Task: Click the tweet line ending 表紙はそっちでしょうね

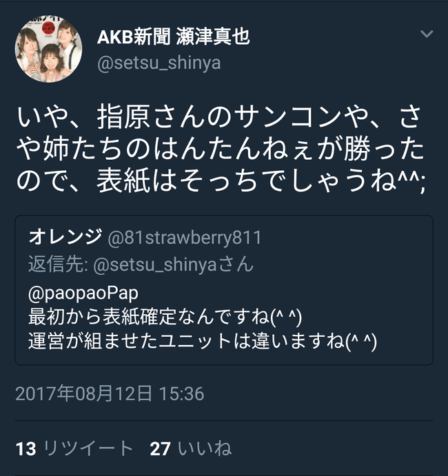Action: click(x=221, y=182)
